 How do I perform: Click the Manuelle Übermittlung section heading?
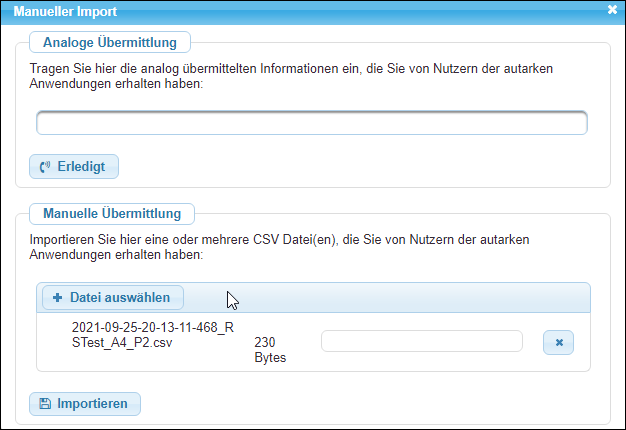click(x=112, y=214)
